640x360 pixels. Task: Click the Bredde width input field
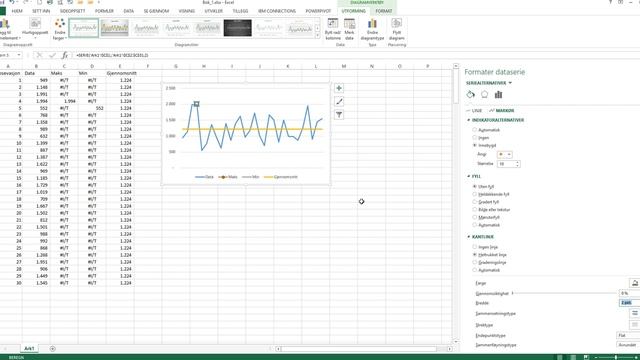pyautogui.click(x=629, y=303)
